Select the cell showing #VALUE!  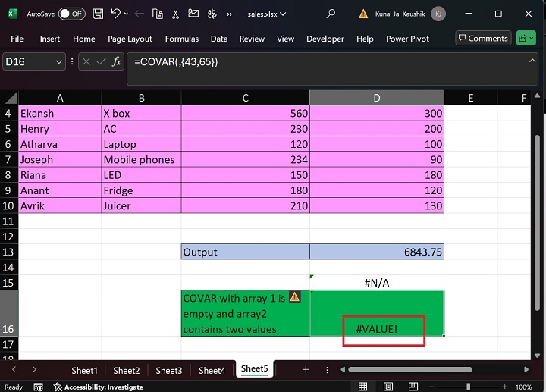click(377, 313)
